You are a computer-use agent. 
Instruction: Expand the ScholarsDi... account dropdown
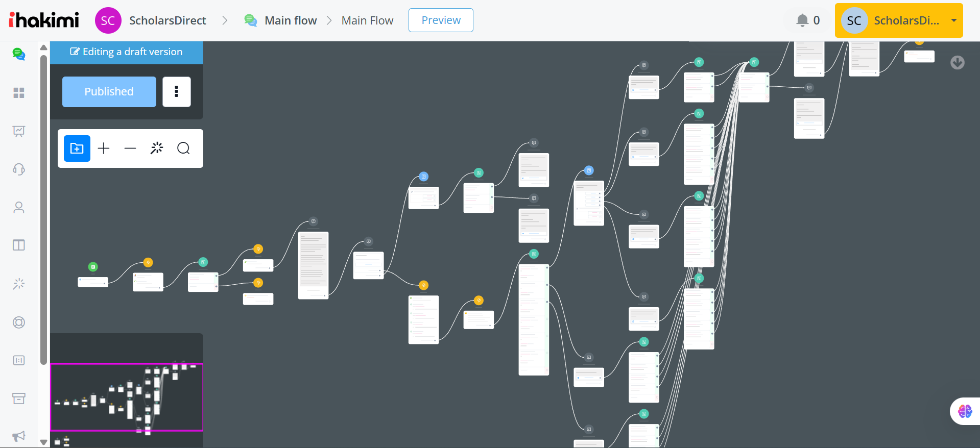pyautogui.click(x=953, y=21)
